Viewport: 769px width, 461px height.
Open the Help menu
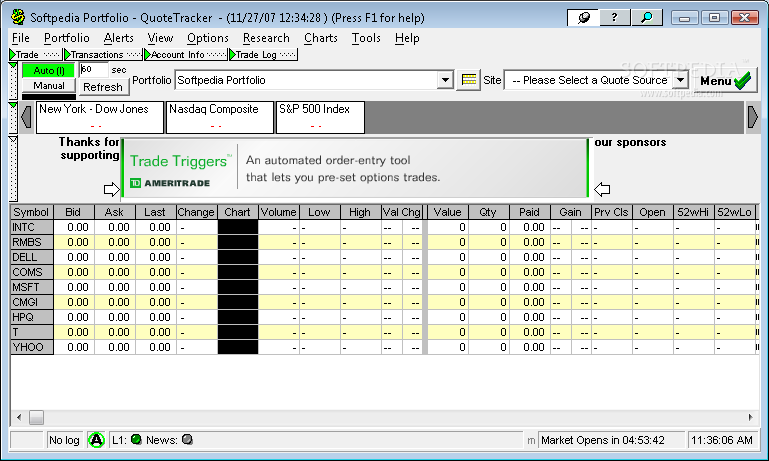407,38
